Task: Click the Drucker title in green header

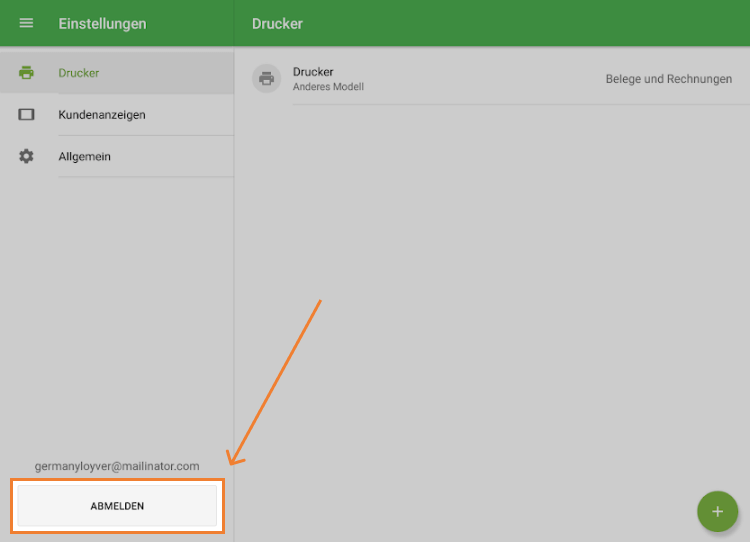Action: [x=277, y=23]
